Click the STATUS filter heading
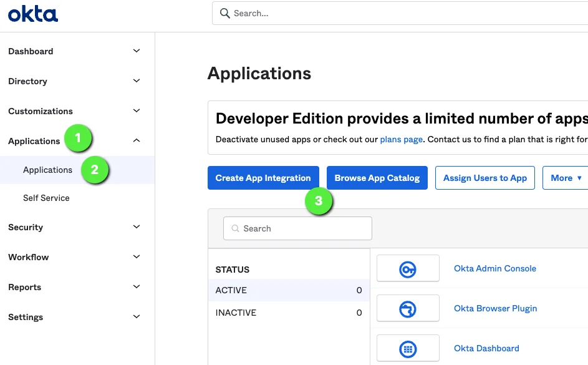The width and height of the screenshot is (588, 365). point(232,270)
